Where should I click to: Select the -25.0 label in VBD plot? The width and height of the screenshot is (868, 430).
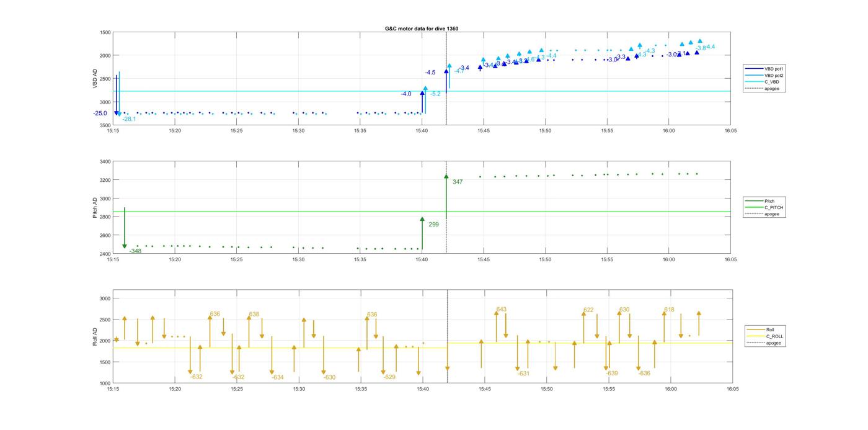[100, 114]
